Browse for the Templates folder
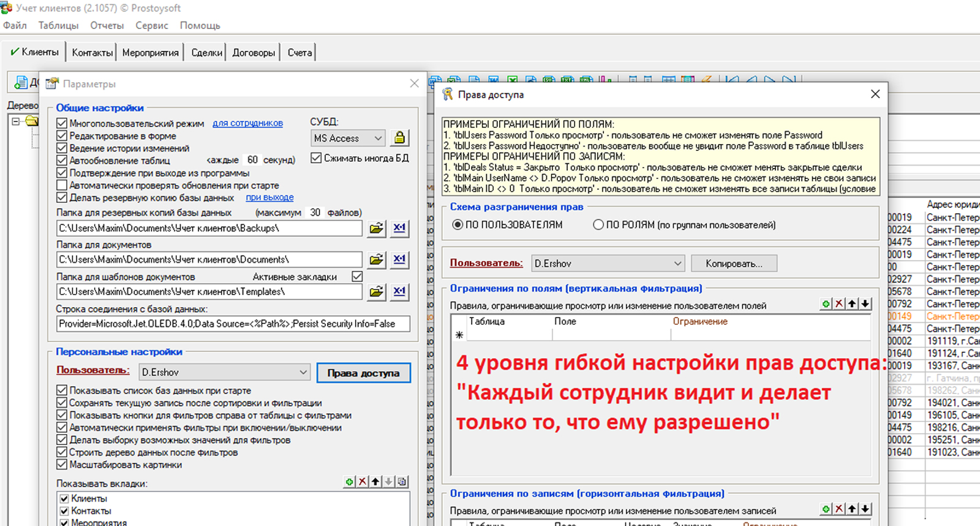 (376, 291)
